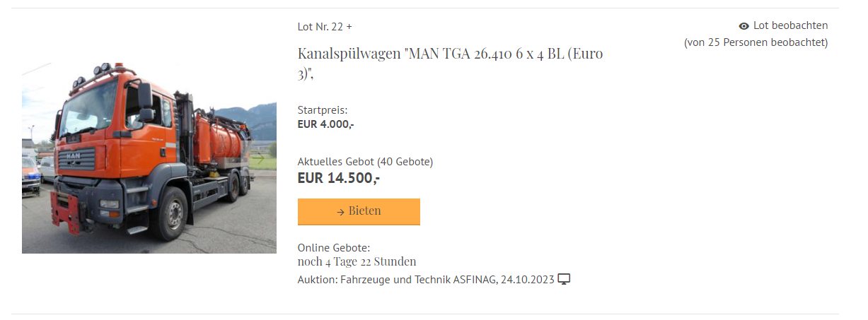Click the remaining time 4 Tage 22 Stunden

click(357, 261)
